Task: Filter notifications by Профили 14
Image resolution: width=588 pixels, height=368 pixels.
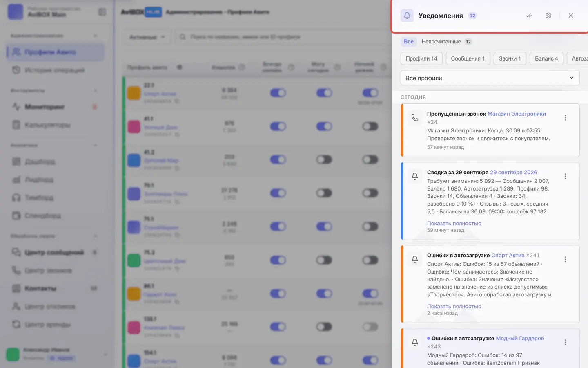Action: coord(421,58)
